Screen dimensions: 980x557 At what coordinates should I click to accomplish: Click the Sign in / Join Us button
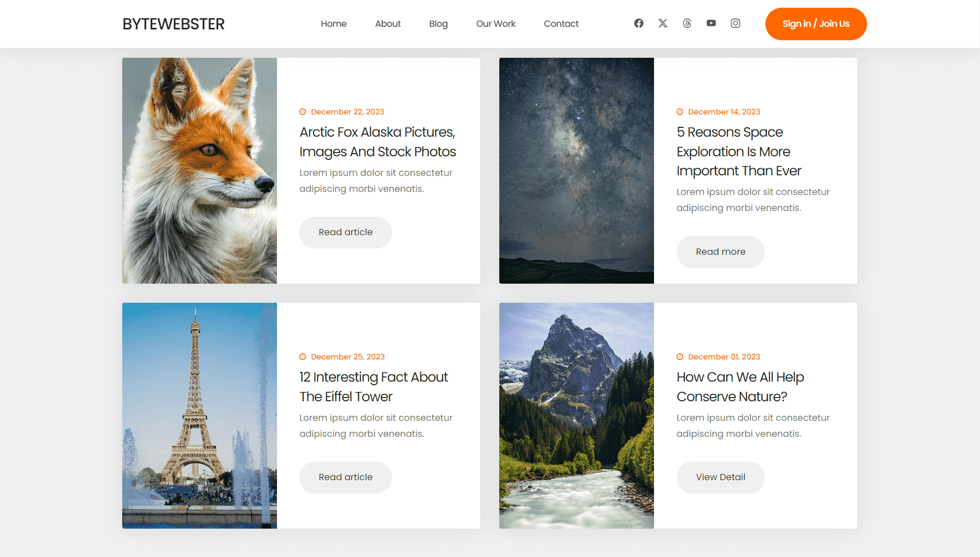click(x=816, y=24)
